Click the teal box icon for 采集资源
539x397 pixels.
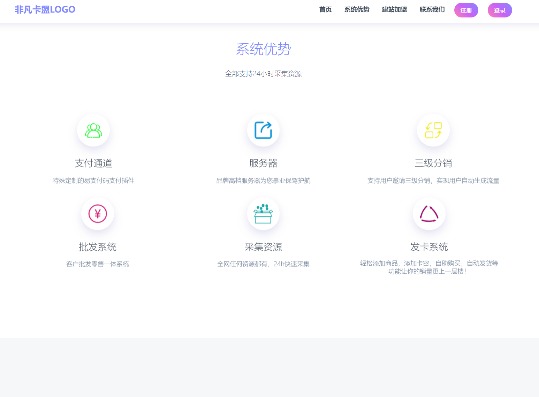(x=263, y=214)
